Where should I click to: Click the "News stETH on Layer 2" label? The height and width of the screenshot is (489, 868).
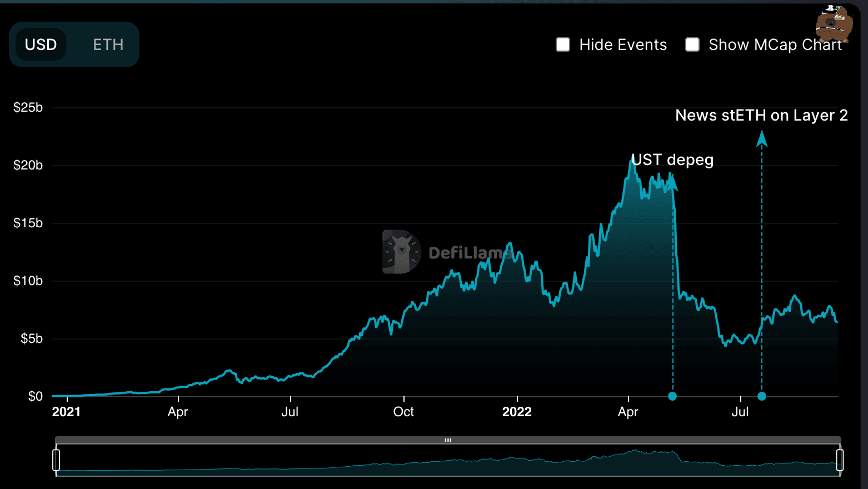pyautogui.click(x=761, y=115)
